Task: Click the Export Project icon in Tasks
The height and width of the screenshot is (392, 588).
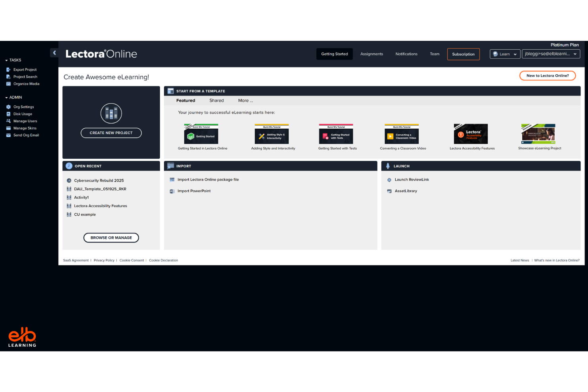Action: pyautogui.click(x=8, y=70)
